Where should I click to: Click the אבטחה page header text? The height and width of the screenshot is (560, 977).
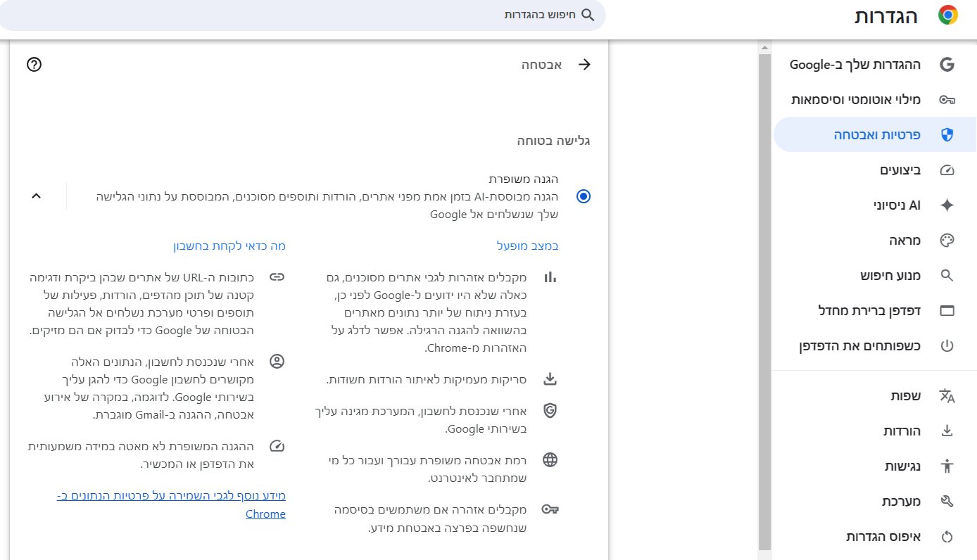[x=541, y=65]
